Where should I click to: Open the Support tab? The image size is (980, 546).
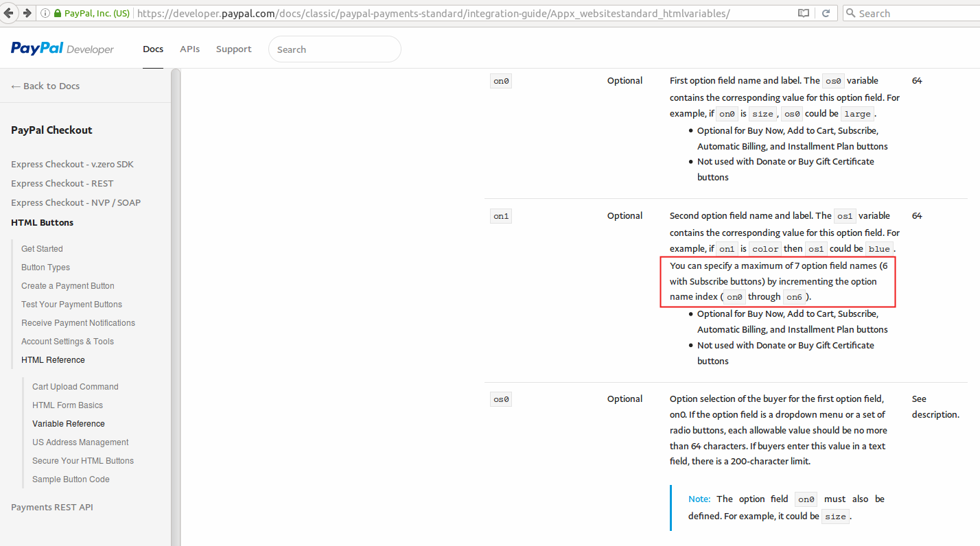(x=234, y=49)
